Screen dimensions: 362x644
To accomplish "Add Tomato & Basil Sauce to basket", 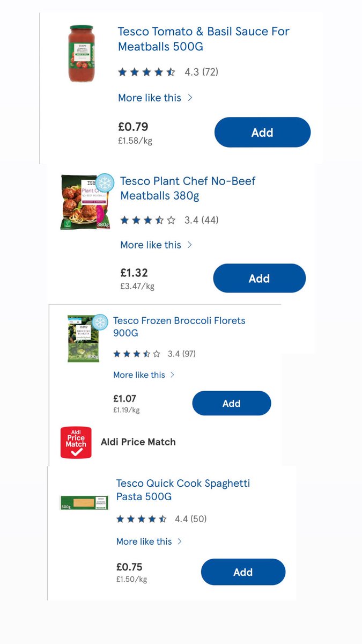I will 262,133.
